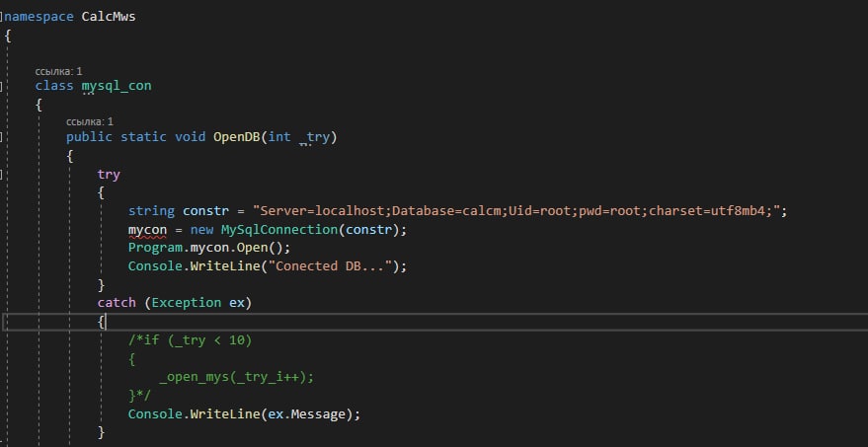Click the MySqlConnection type name

click(279, 230)
